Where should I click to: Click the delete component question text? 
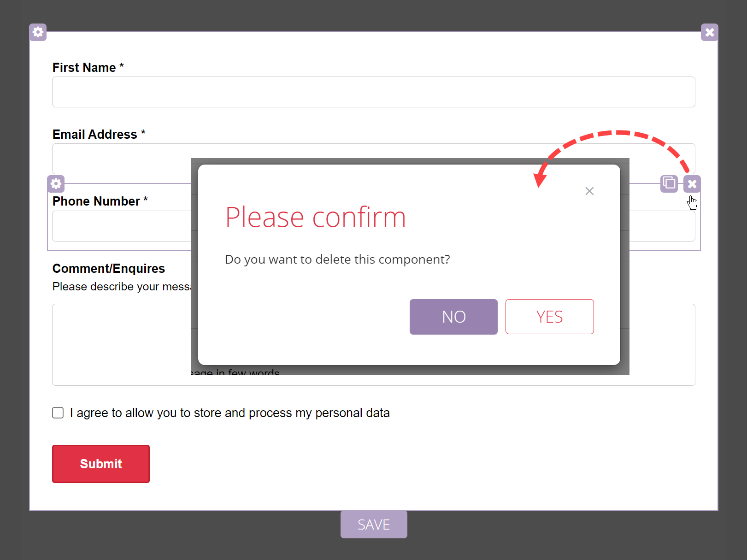(x=337, y=259)
